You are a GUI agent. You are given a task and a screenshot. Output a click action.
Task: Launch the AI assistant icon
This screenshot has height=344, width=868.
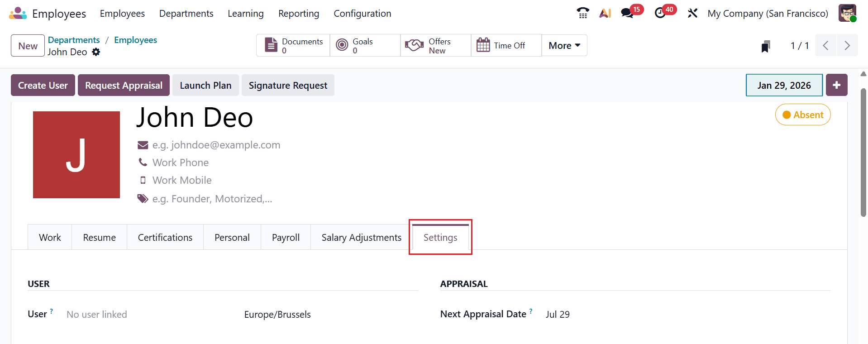point(605,13)
